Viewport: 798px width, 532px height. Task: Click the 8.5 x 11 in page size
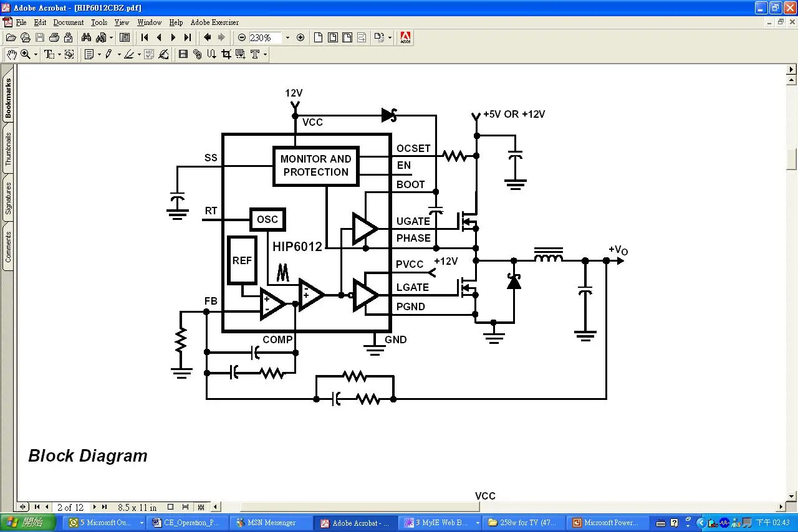click(137, 507)
